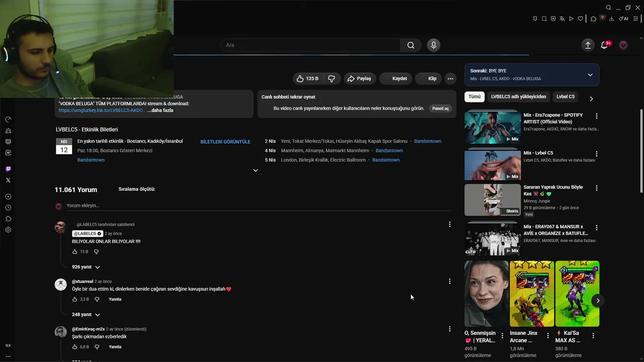Click Paneli aç button
This screenshot has width=644, height=362.
(x=440, y=108)
